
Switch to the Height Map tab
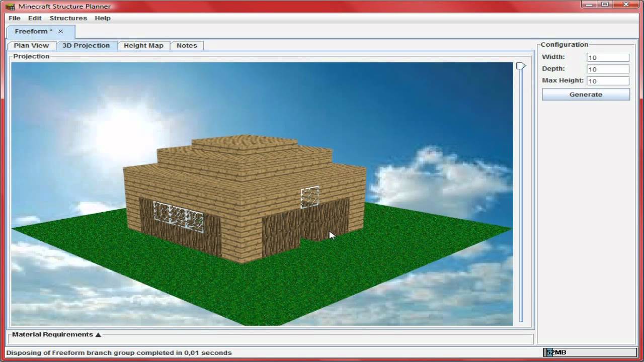pyautogui.click(x=143, y=45)
